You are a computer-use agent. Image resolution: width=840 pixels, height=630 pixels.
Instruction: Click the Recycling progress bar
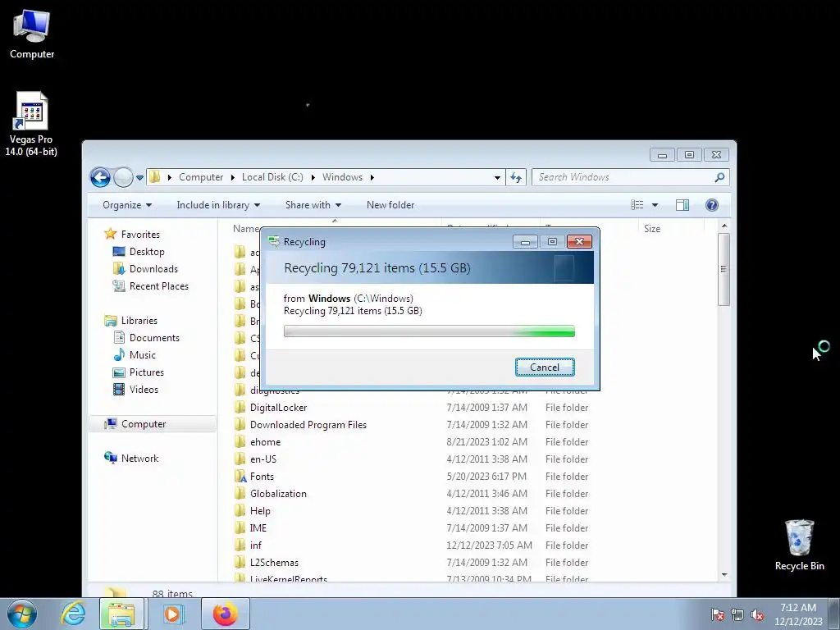(x=429, y=331)
